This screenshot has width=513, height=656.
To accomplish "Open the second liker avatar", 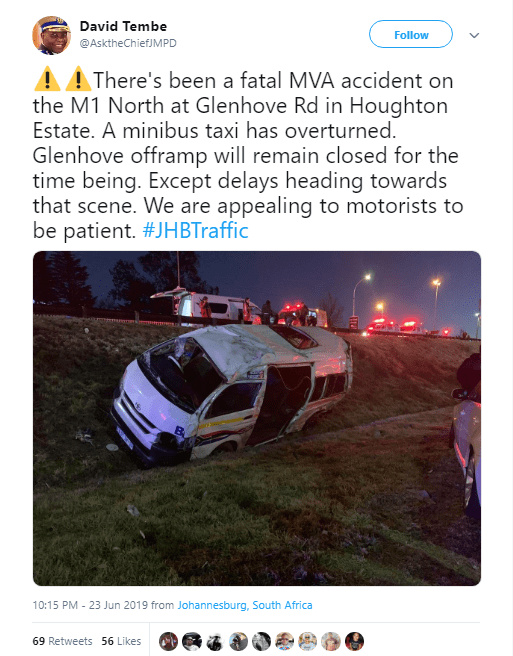I will click(x=192, y=641).
